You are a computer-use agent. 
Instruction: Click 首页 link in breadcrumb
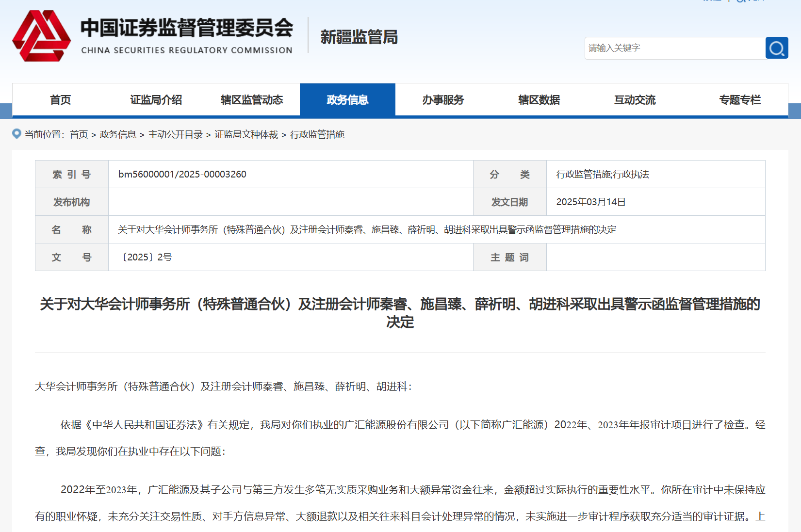[79, 134]
